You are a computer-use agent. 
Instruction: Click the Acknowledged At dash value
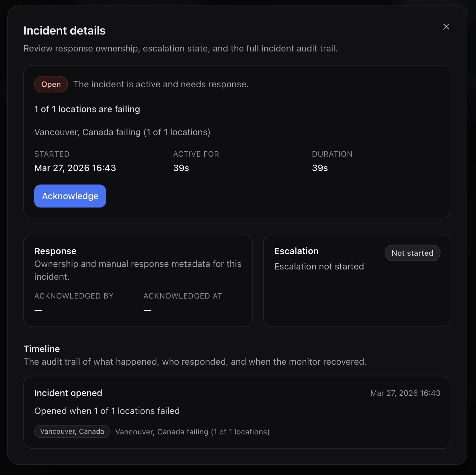coord(147,310)
